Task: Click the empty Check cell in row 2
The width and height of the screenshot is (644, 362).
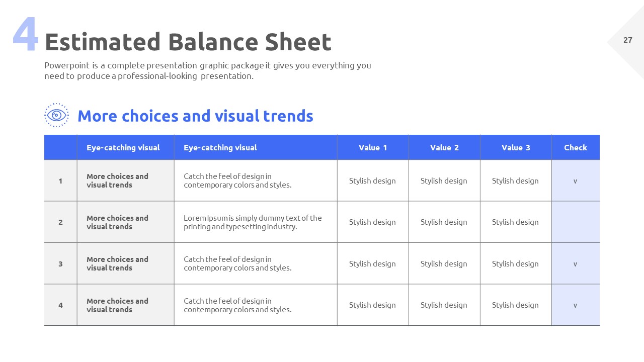Action: pyautogui.click(x=575, y=222)
